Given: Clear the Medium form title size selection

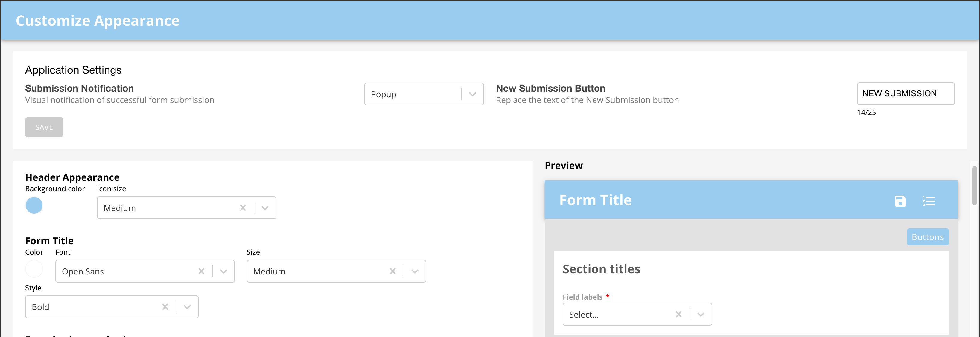Looking at the screenshot, I should [393, 271].
